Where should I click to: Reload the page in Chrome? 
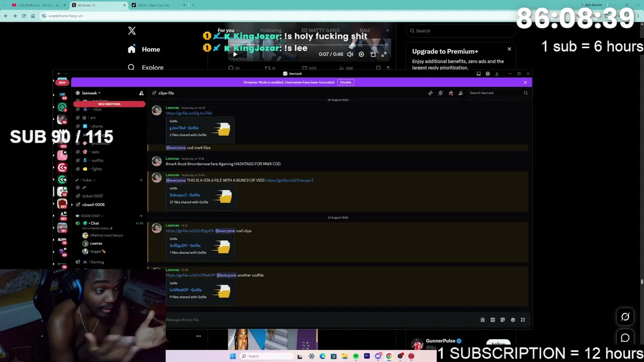tap(24, 16)
